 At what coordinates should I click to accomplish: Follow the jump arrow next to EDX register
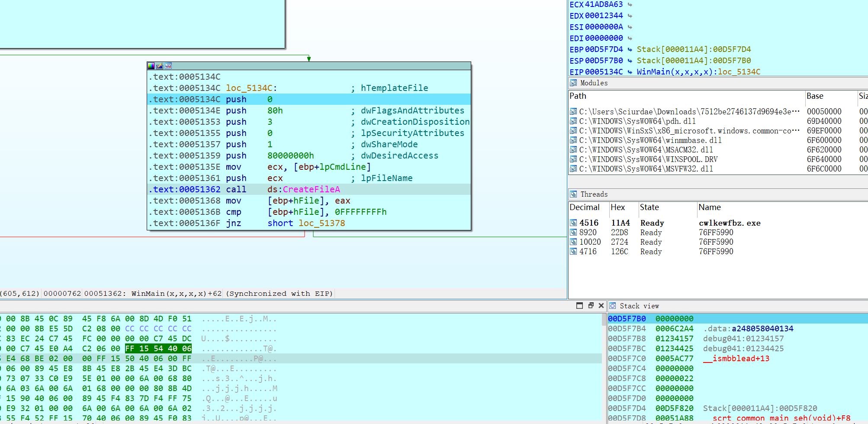[630, 16]
